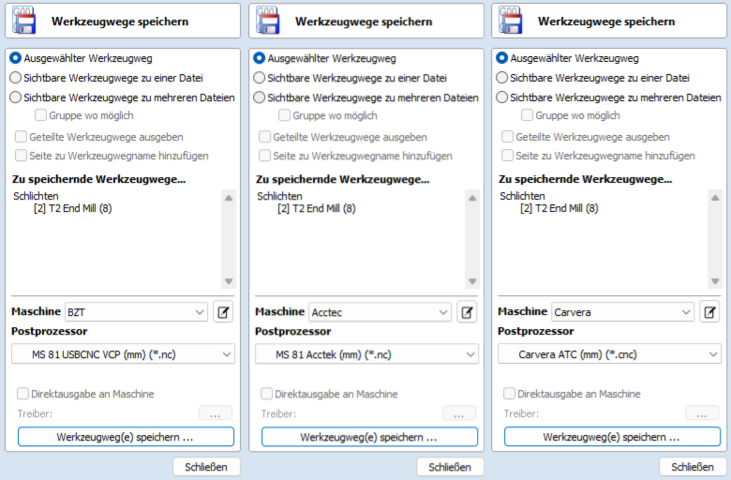Click the G00 save icon in the Acctec panel header
The image size is (731, 480).
[x=268, y=20]
